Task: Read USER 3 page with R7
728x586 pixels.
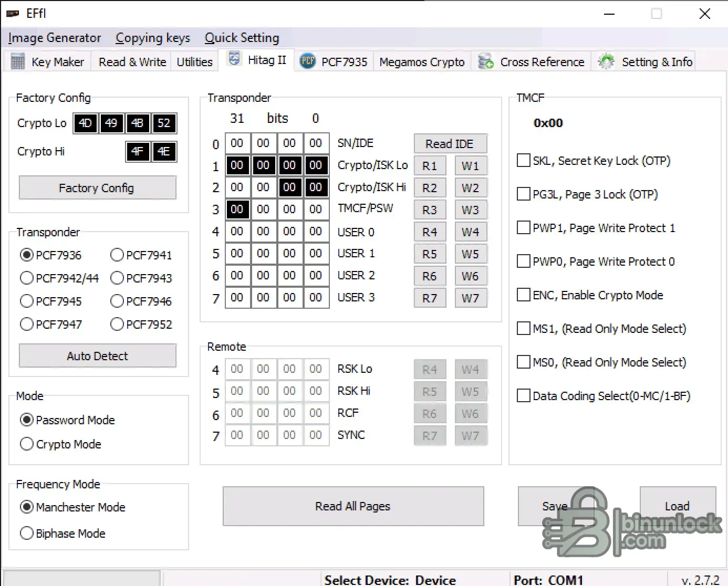Action: tap(430, 298)
